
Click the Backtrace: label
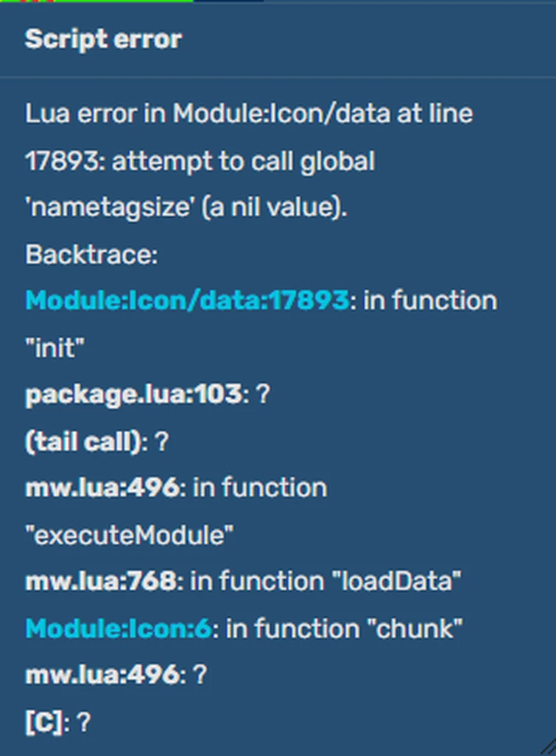click(91, 255)
